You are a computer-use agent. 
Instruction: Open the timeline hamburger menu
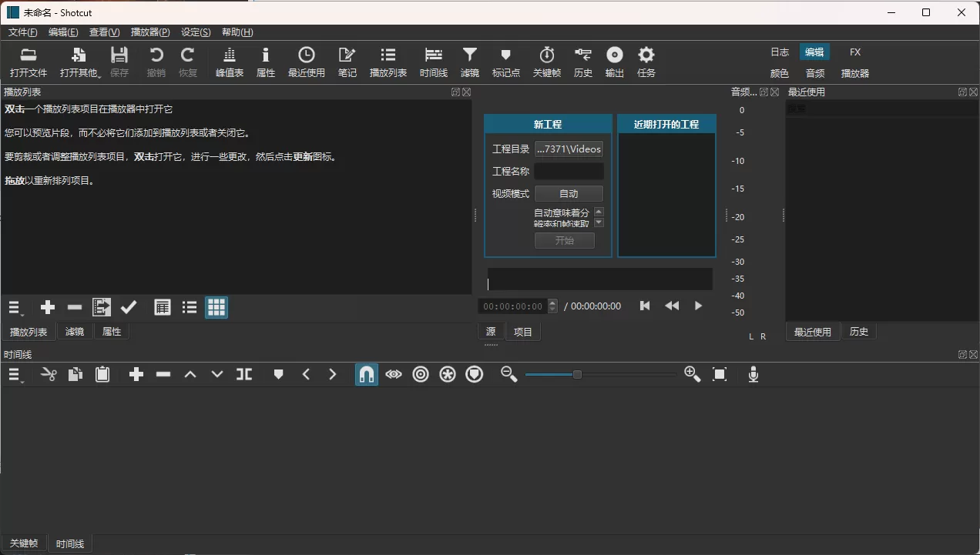[x=14, y=374]
